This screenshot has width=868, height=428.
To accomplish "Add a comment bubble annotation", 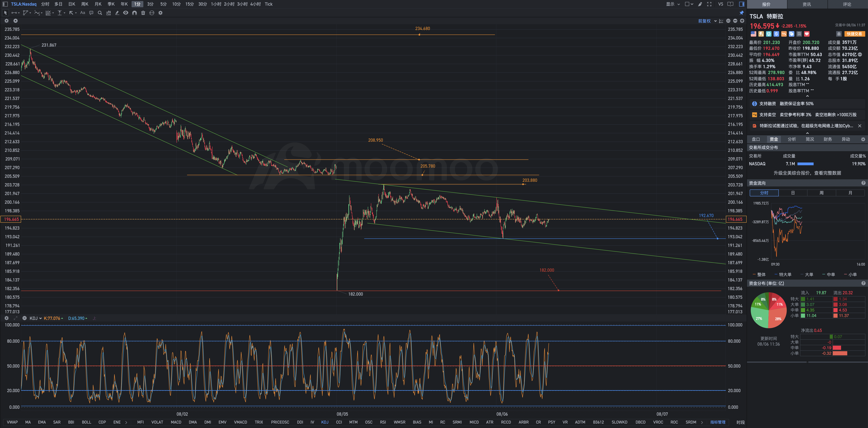I will [91, 13].
